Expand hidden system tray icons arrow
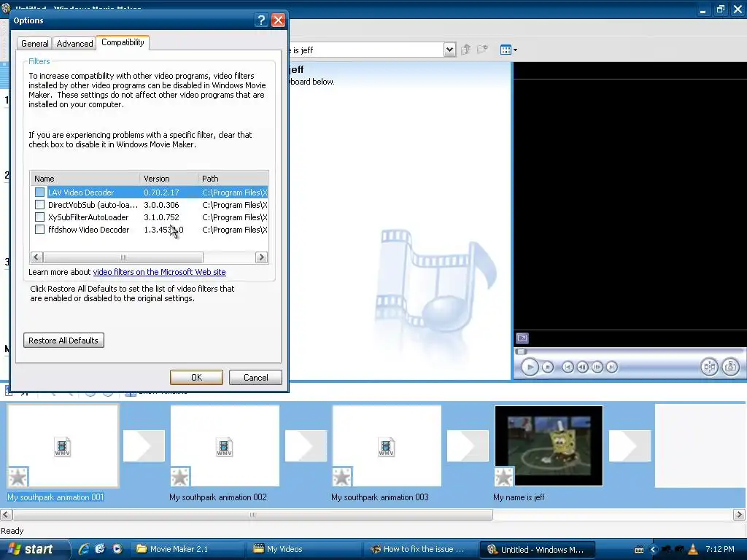The height and width of the screenshot is (560, 747). click(x=653, y=550)
